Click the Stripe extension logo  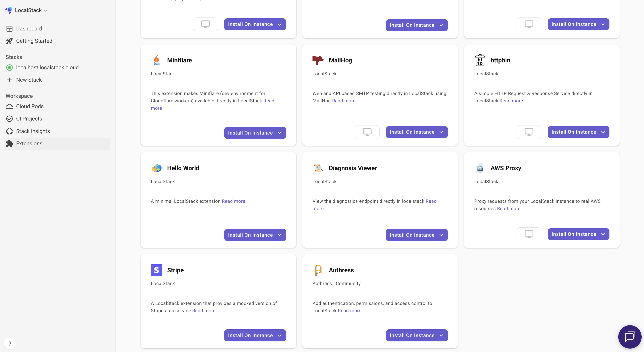157,270
